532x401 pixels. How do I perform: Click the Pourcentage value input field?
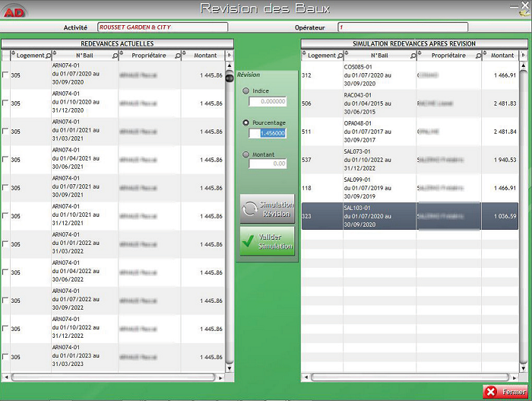(268, 133)
